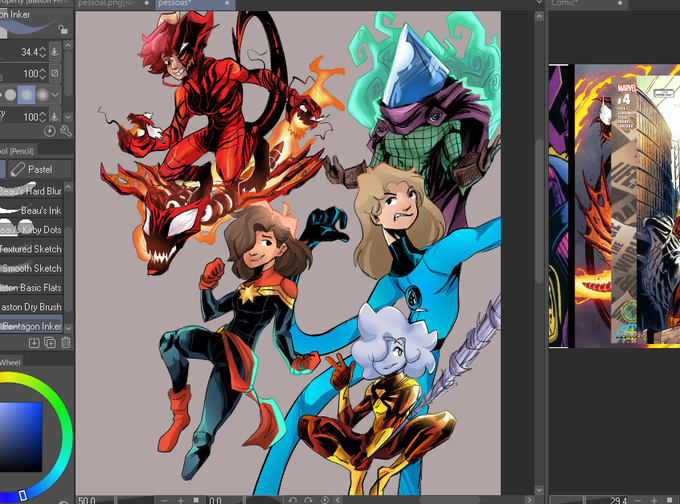Rotate the main canvas right
Image resolution: width=680 pixels, height=504 pixels.
click(308, 501)
